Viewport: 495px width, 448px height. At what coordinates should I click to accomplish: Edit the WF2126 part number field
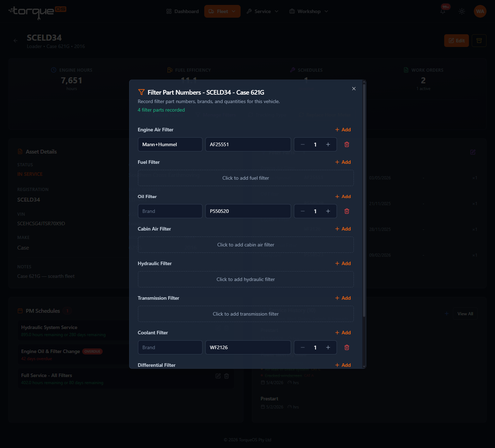(248, 347)
